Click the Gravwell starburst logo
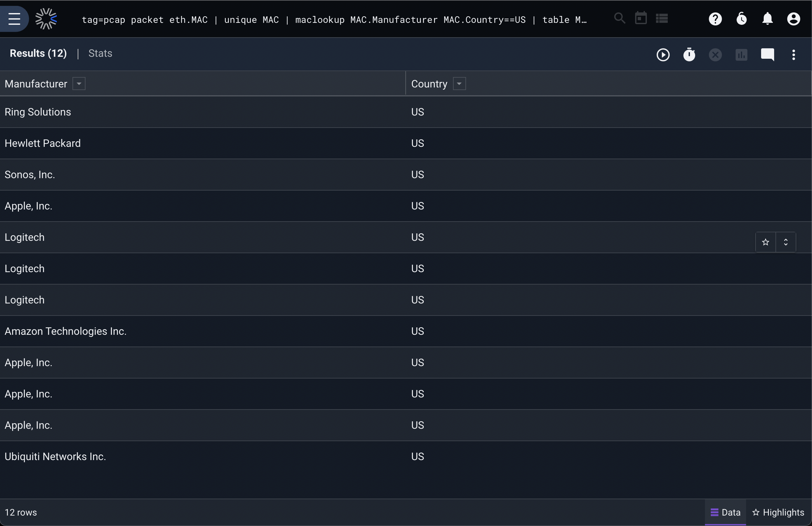The width and height of the screenshot is (812, 526). pyautogui.click(x=46, y=19)
